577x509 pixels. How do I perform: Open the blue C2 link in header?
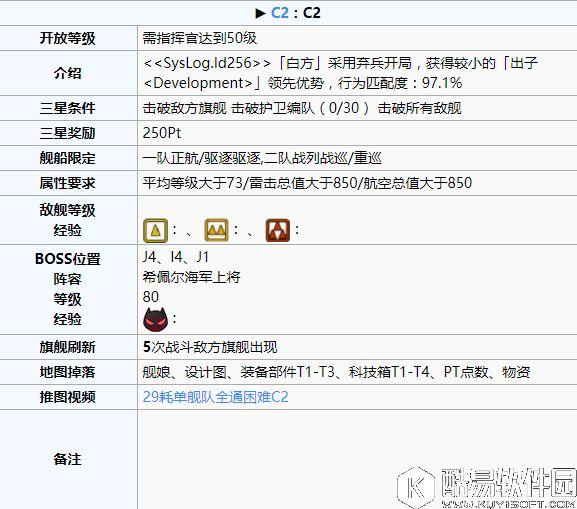[280, 13]
